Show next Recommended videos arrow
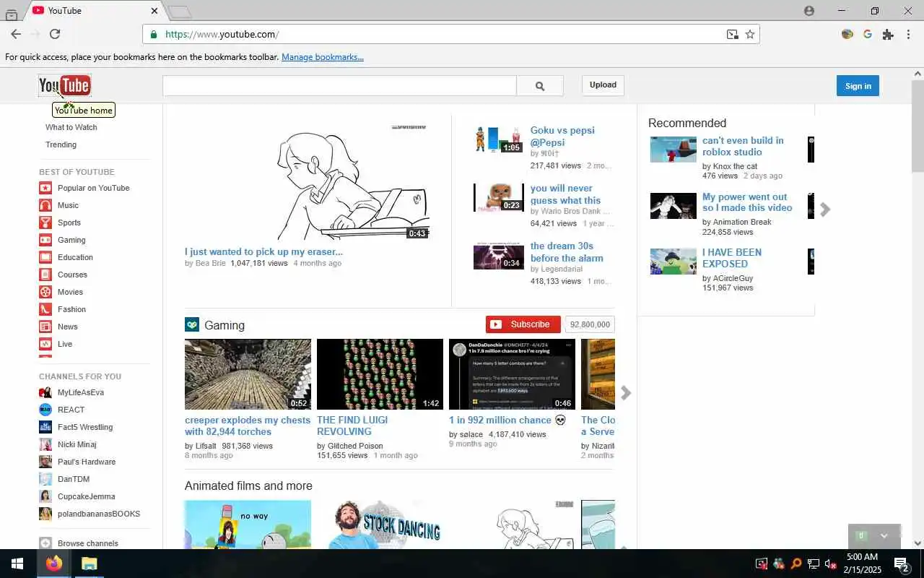Viewport: 924px width, 578px height. [825, 210]
